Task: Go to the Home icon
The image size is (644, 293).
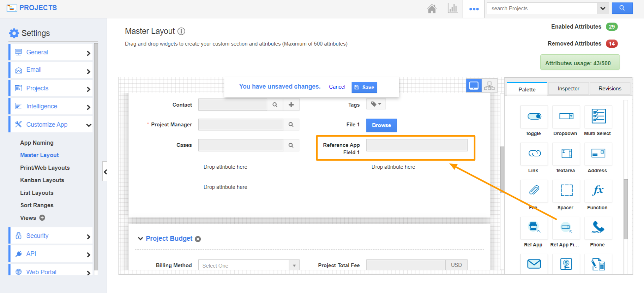Action: [432, 8]
